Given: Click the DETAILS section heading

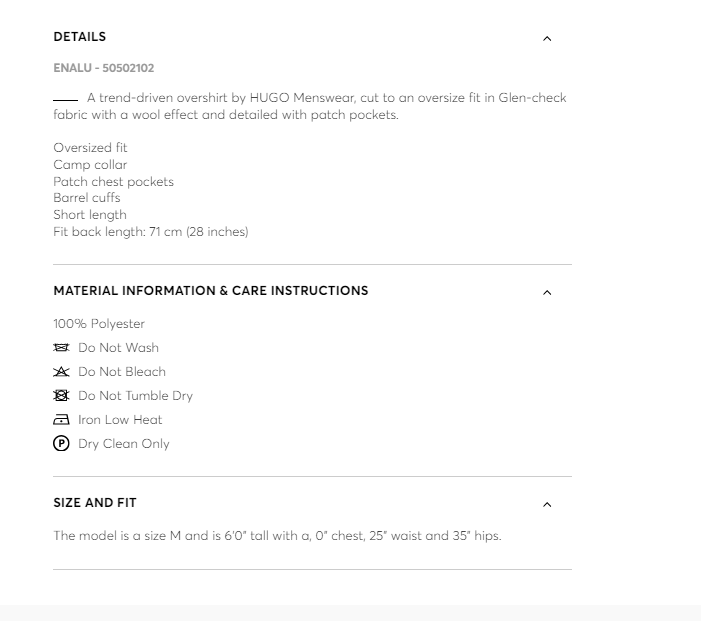Looking at the screenshot, I should coord(80,37).
